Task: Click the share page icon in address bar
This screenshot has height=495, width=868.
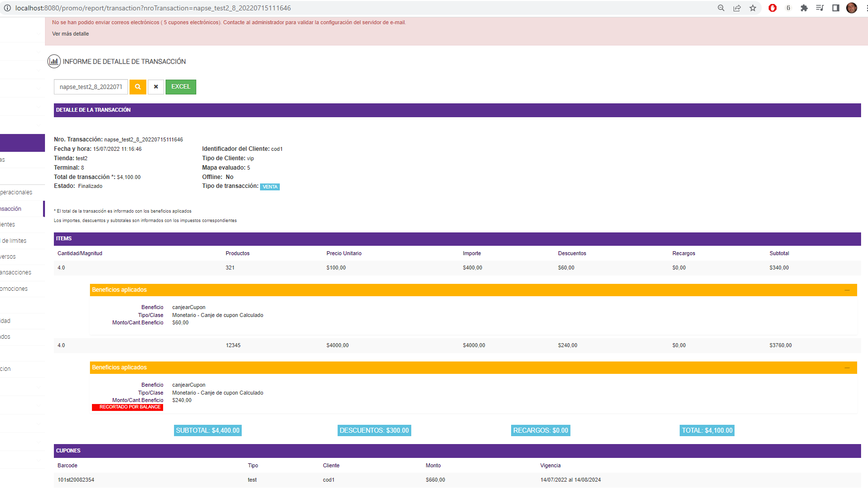Action: click(737, 8)
